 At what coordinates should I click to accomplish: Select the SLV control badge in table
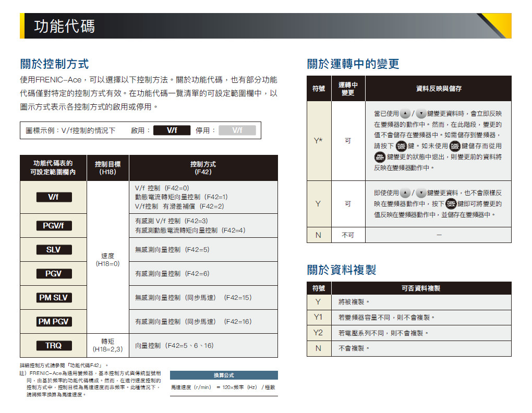tap(54, 249)
